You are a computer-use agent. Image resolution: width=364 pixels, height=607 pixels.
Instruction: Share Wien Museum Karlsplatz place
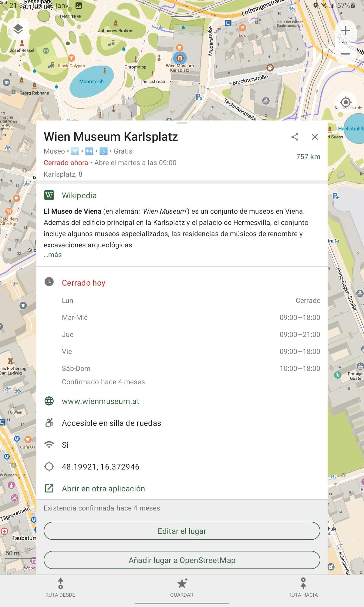click(295, 137)
